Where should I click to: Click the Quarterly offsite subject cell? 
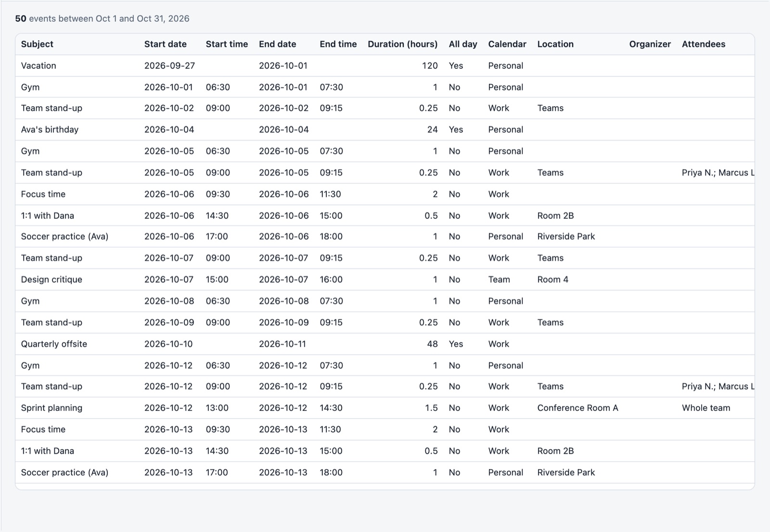[x=54, y=344]
